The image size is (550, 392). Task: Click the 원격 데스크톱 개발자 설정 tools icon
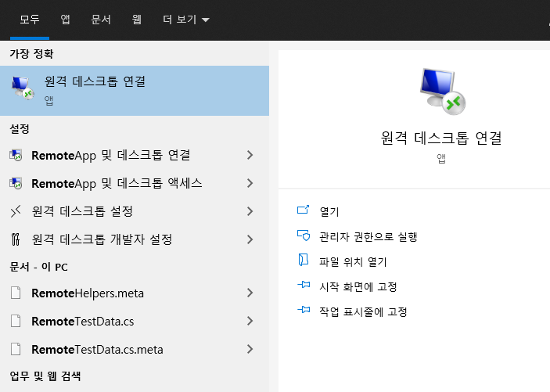pyautogui.click(x=16, y=239)
